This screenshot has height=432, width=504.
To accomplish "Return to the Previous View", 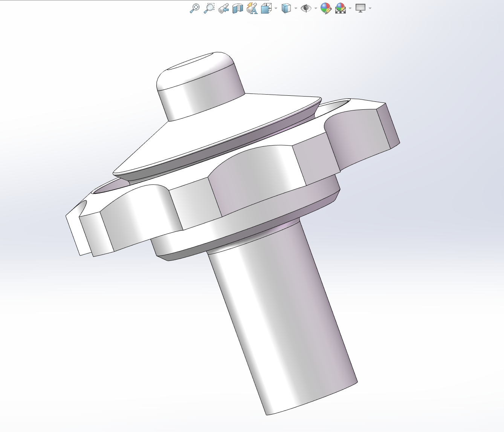I will tap(223, 8).
